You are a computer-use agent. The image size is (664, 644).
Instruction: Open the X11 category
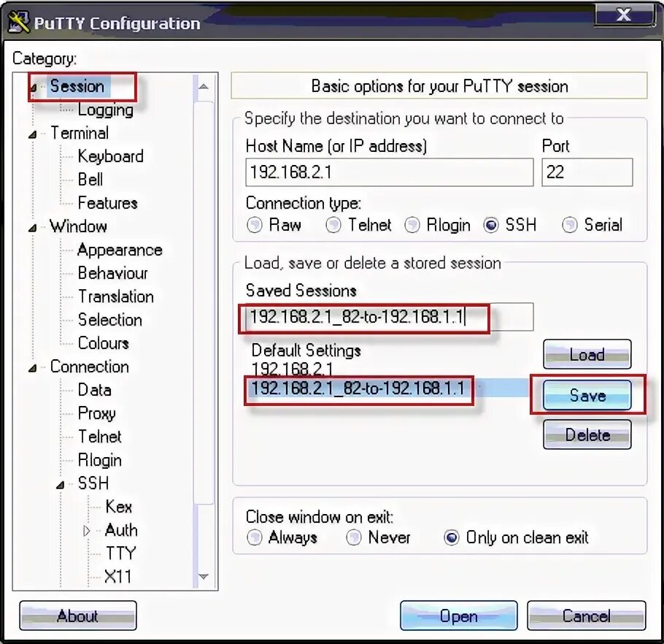coord(118,577)
